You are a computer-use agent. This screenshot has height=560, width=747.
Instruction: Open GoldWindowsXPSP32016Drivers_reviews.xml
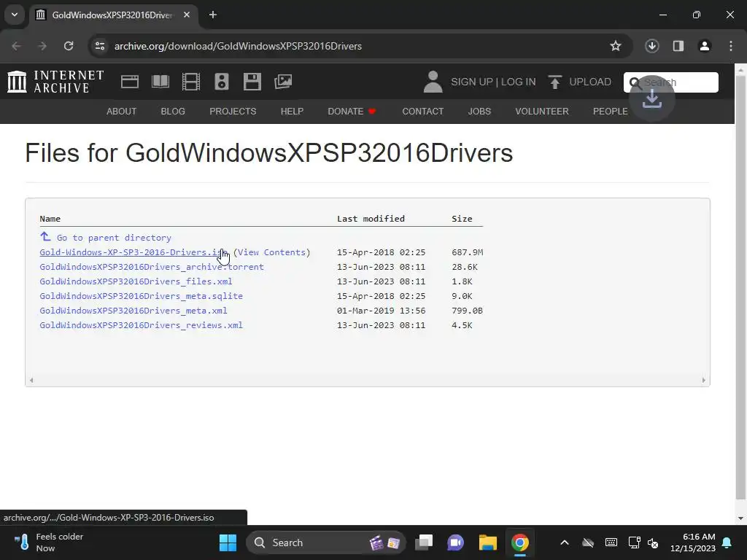(x=141, y=325)
